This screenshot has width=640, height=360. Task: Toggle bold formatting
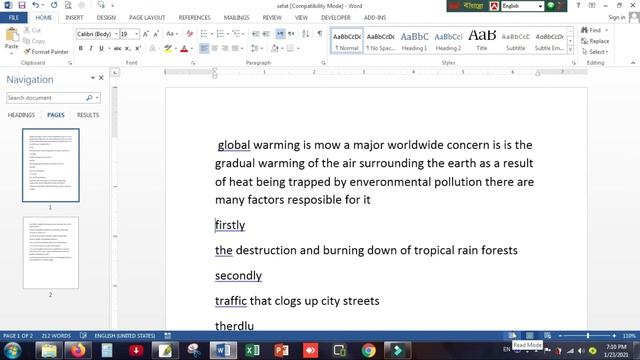80,48
